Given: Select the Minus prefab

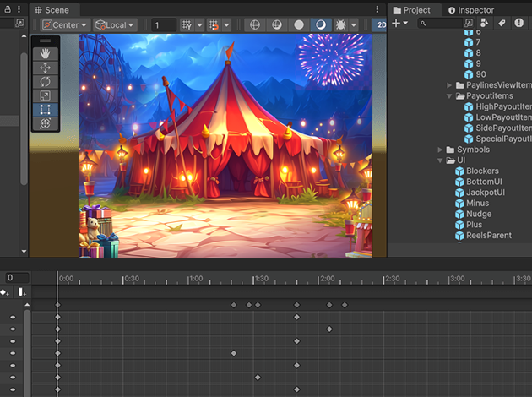Looking at the screenshot, I should 472,204.
